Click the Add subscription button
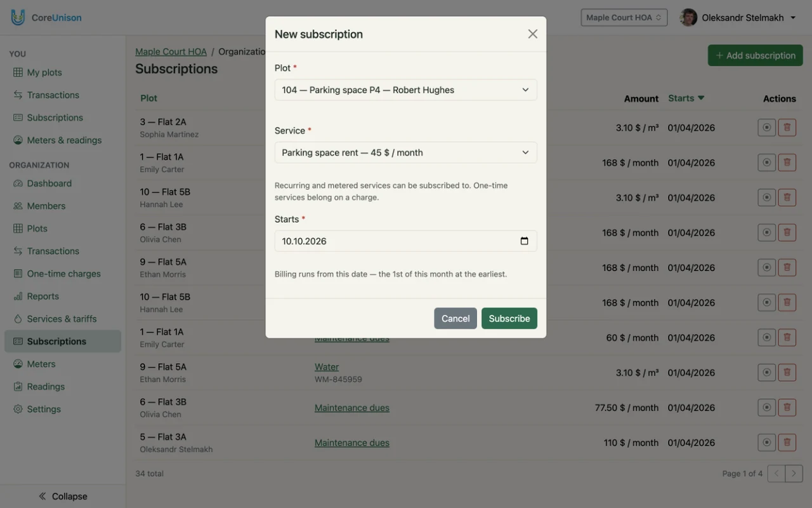This screenshot has height=508, width=812. [756, 55]
